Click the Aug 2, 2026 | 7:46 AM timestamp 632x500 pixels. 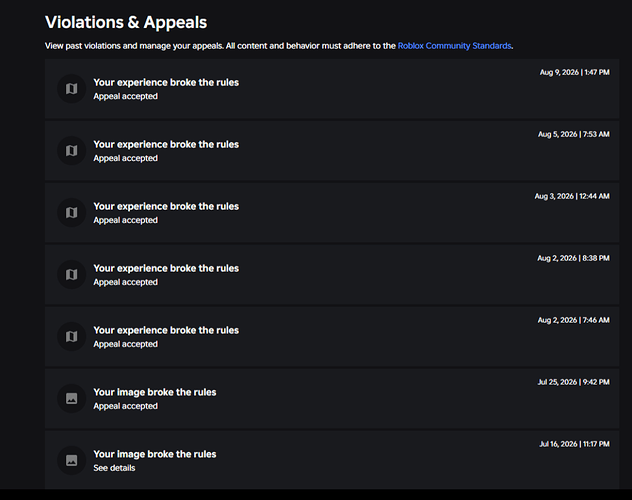[573, 320]
